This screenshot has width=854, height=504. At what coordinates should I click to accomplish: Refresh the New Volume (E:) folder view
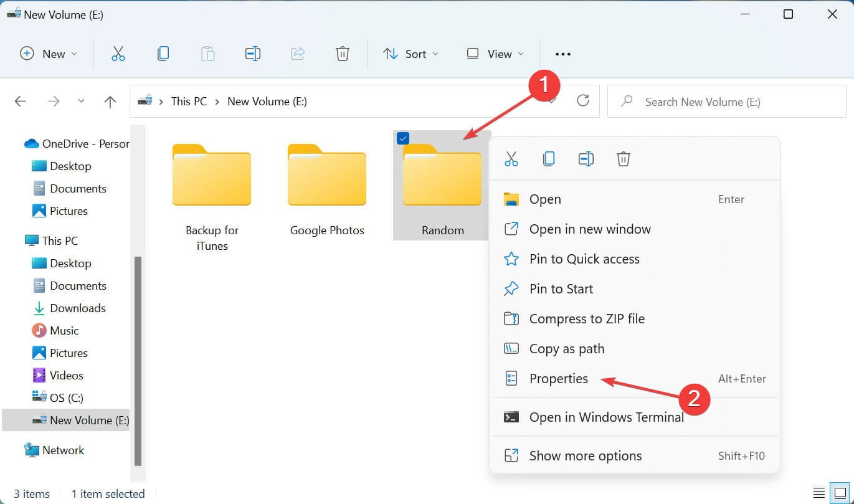(x=583, y=100)
